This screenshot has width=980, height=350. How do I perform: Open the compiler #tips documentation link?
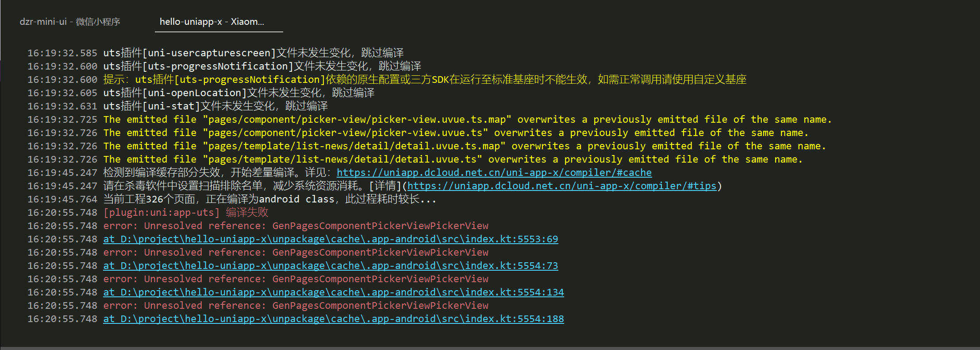tap(561, 186)
